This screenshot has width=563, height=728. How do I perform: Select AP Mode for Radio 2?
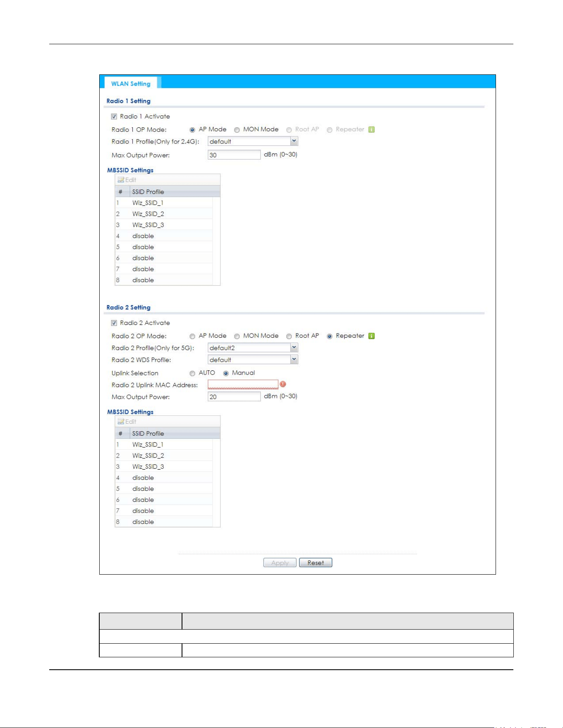192,336
